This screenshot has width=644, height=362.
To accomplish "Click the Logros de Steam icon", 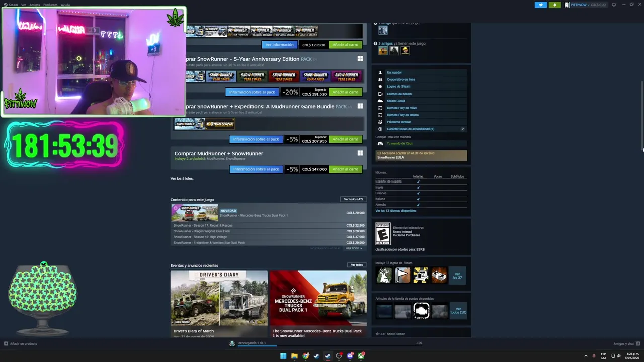I will pos(380,86).
